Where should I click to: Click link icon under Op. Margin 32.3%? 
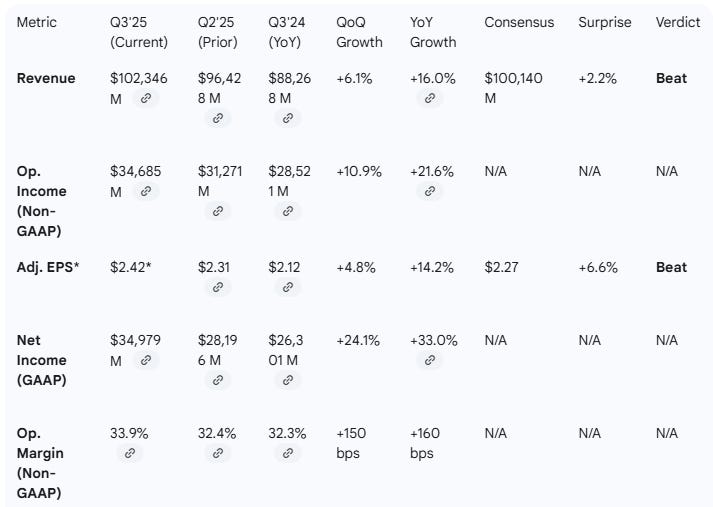coord(288,453)
